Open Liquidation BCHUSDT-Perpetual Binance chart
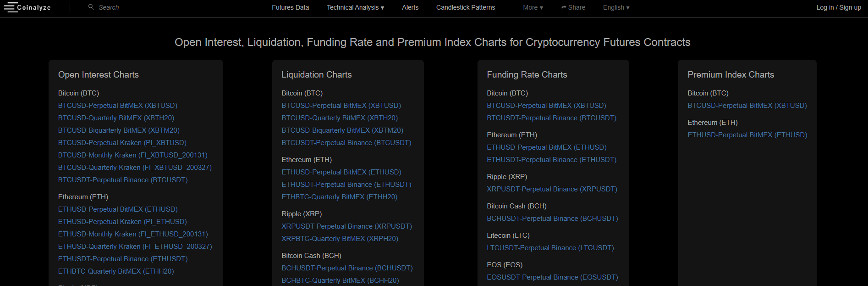 (347, 268)
